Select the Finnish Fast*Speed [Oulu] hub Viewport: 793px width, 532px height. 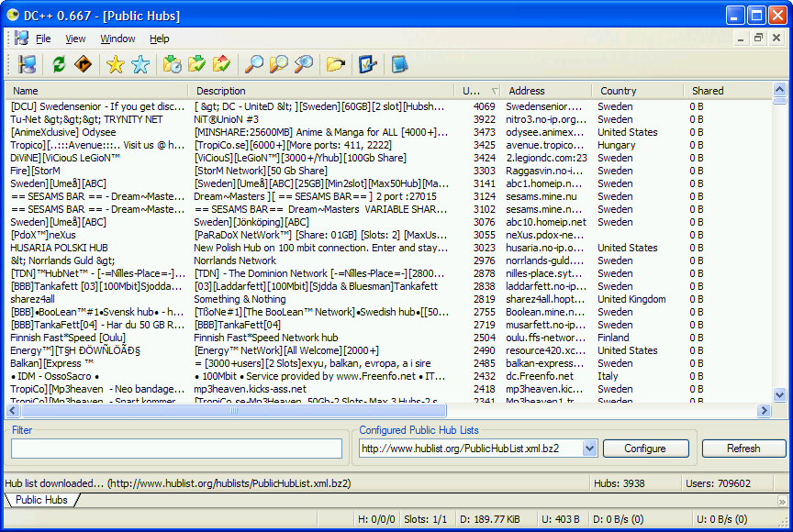point(389,338)
